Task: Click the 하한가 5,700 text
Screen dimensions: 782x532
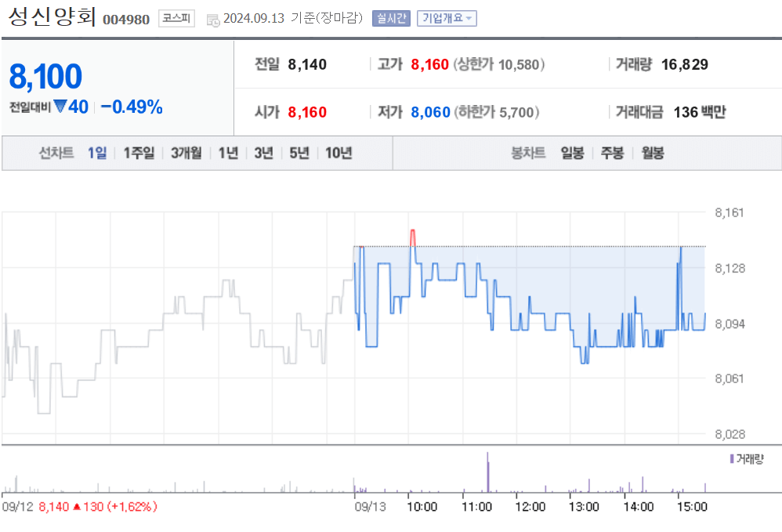Action: tap(497, 112)
